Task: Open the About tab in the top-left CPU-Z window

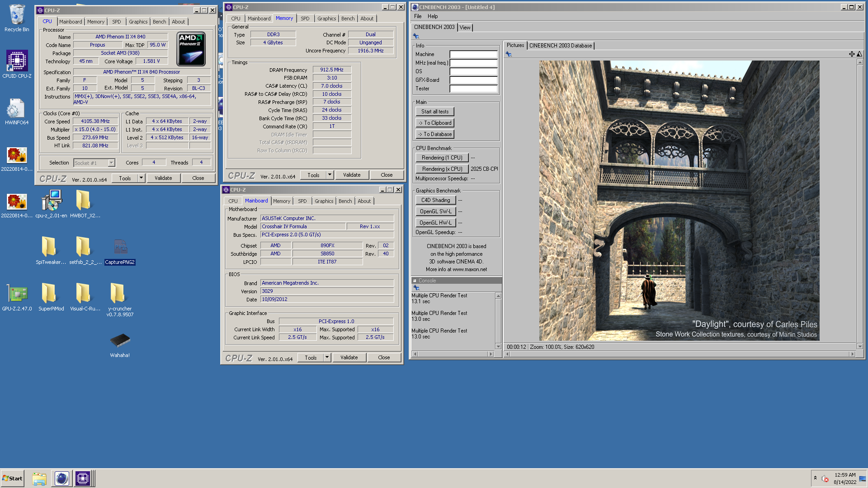Action: 179,22
